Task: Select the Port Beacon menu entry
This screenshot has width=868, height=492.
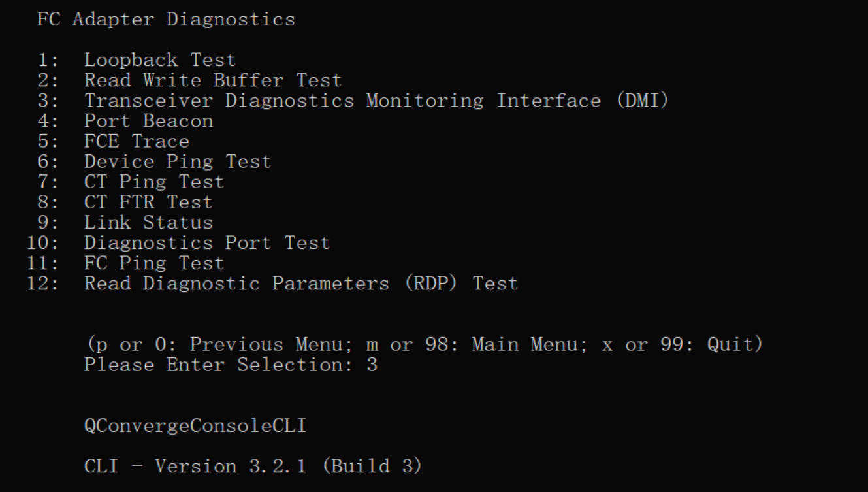Action: coord(148,121)
